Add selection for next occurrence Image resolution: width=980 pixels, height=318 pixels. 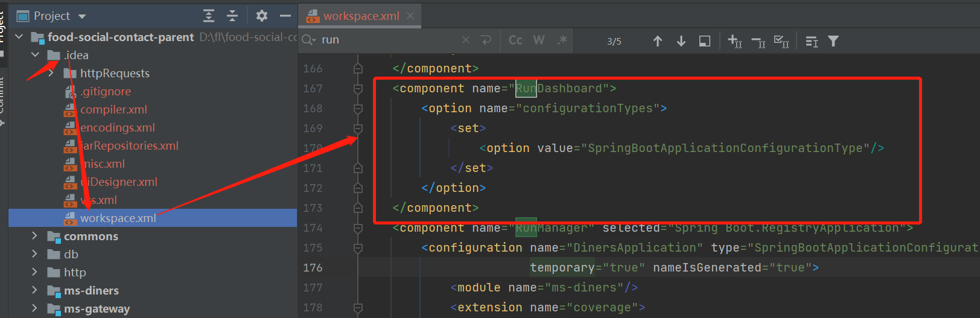click(x=734, y=41)
